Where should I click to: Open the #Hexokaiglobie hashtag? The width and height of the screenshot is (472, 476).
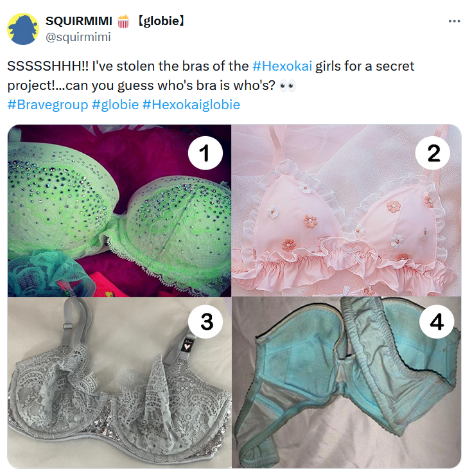[x=191, y=105]
